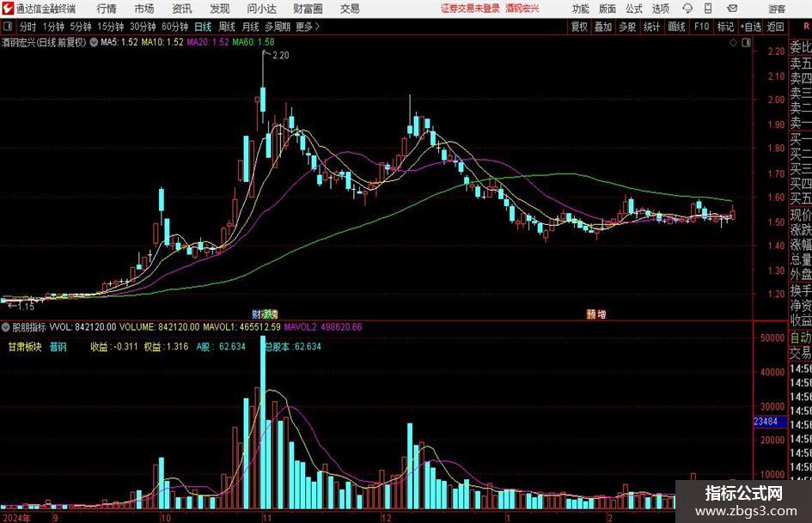Open the 发现 menu

pos(220,9)
